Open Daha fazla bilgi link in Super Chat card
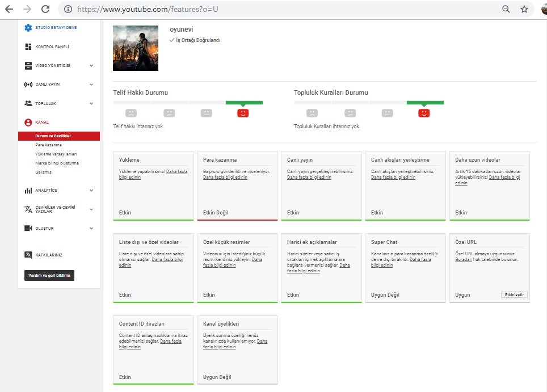Screen dimensions: 547x392 (x=420, y=259)
